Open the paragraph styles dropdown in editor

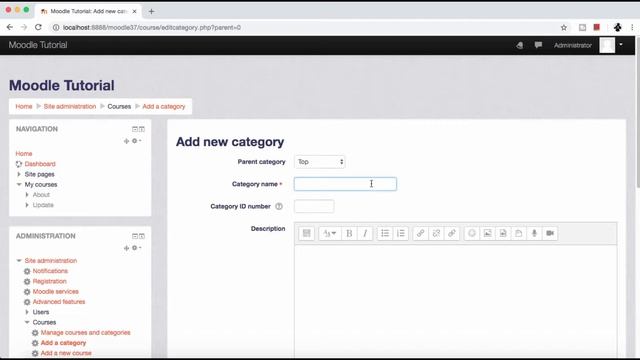click(x=330, y=233)
